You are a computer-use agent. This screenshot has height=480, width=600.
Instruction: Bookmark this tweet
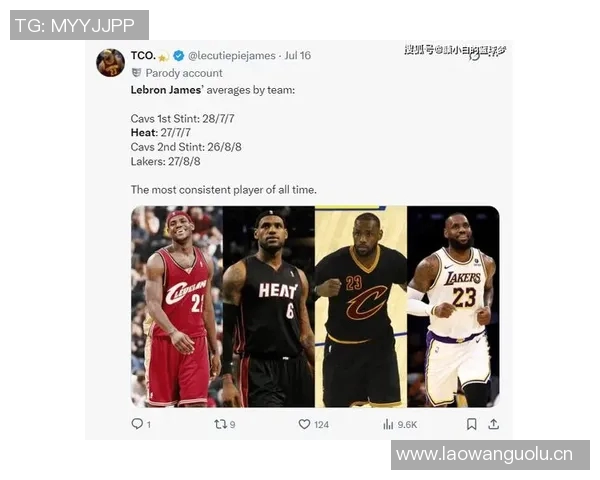click(x=471, y=424)
